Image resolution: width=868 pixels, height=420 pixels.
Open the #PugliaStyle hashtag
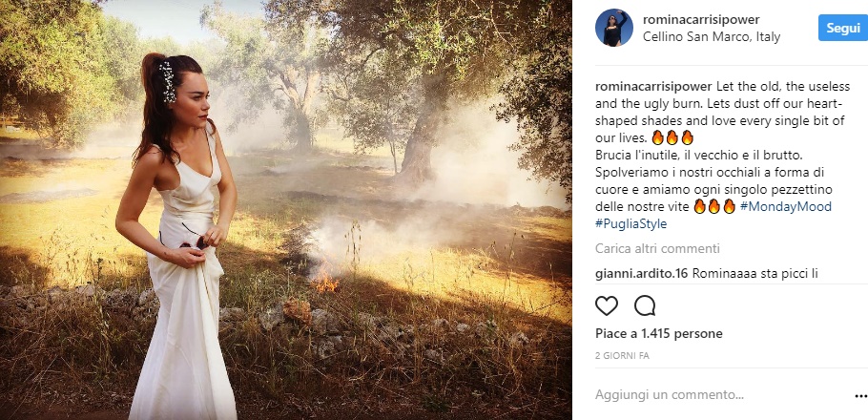pyautogui.click(x=631, y=224)
